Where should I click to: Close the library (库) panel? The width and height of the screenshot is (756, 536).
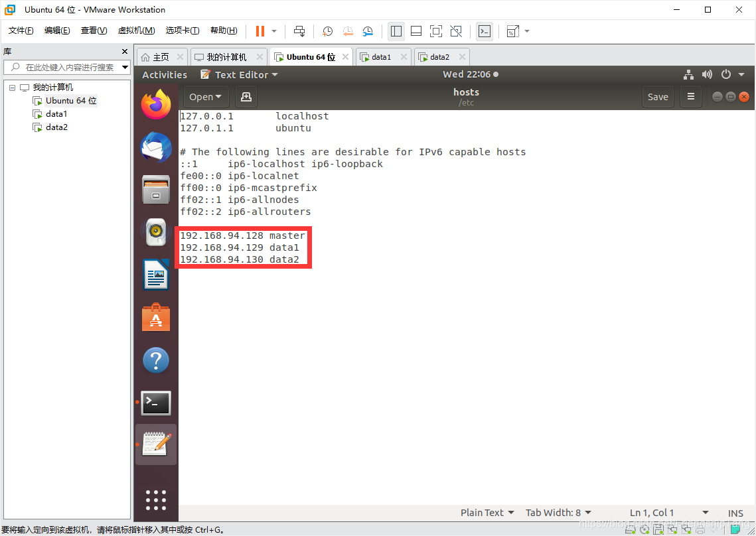tap(125, 52)
